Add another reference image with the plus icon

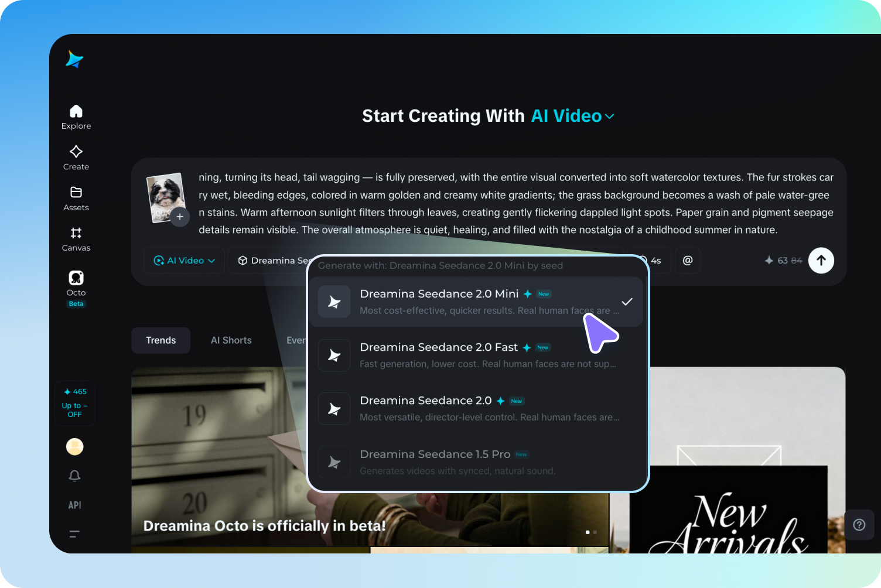[x=180, y=217]
